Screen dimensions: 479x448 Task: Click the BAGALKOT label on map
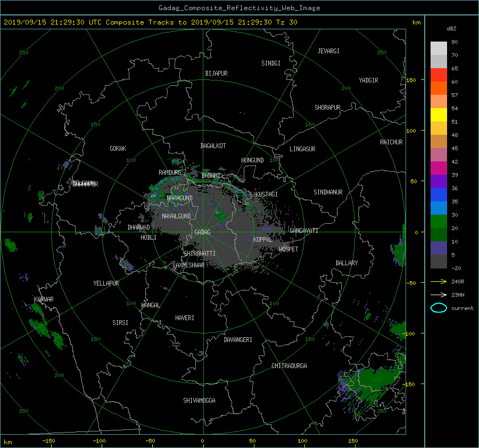[213, 146]
